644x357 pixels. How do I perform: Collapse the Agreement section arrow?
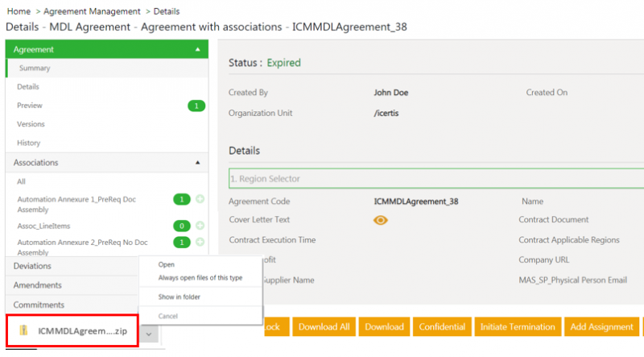tap(197, 49)
